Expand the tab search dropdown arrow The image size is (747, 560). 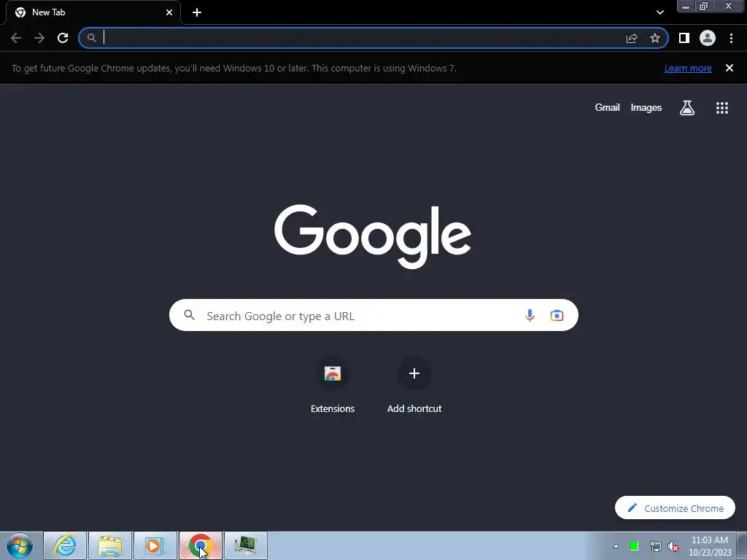tap(659, 12)
